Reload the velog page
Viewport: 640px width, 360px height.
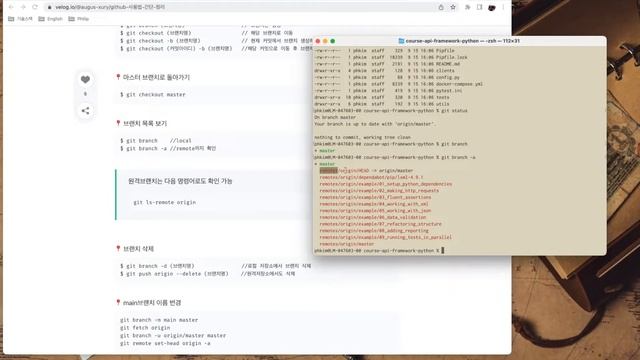pos(35,7)
